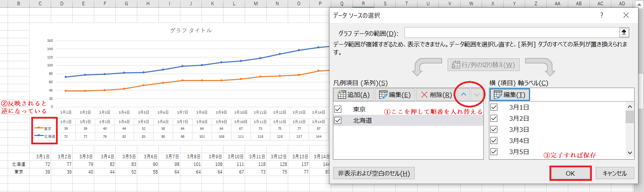Move selected series down
Image resolution: width=644 pixels, height=192 pixels.
tap(477, 95)
